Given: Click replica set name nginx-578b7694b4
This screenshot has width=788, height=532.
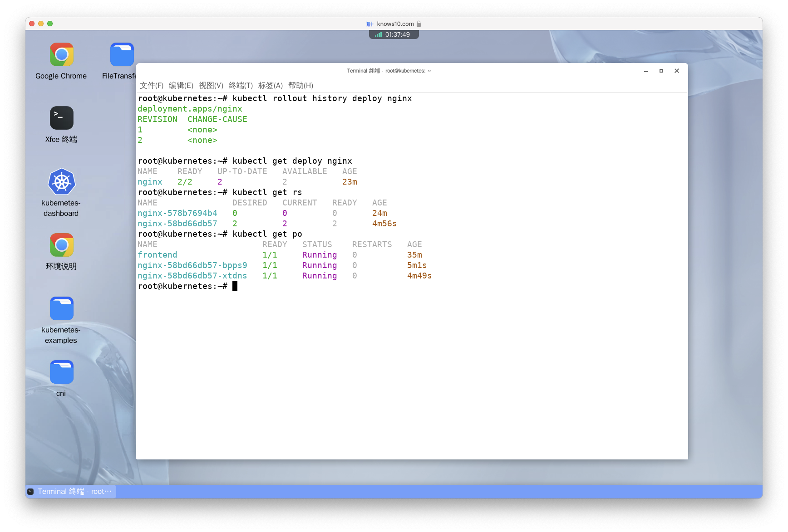Looking at the screenshot, I should click(177, 213).
